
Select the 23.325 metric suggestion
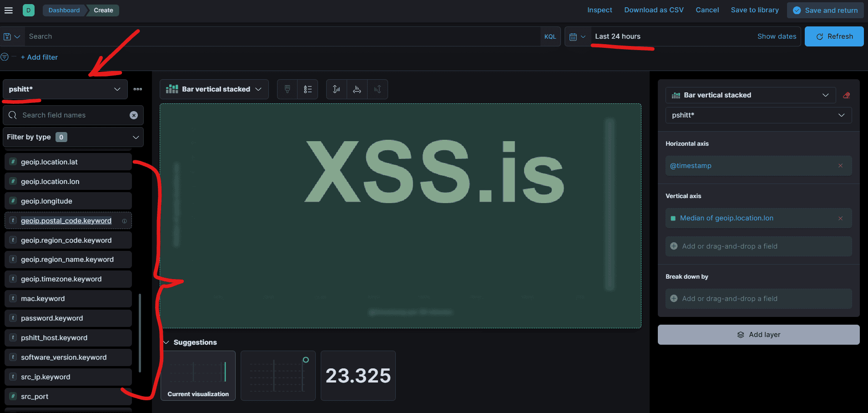click(358, 376)
